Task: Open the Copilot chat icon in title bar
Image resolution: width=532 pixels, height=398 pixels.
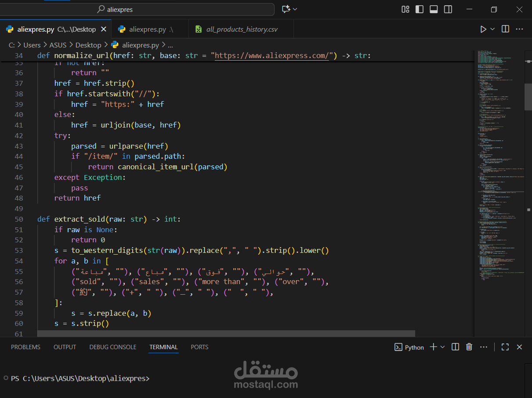Action: pos(286,9)
